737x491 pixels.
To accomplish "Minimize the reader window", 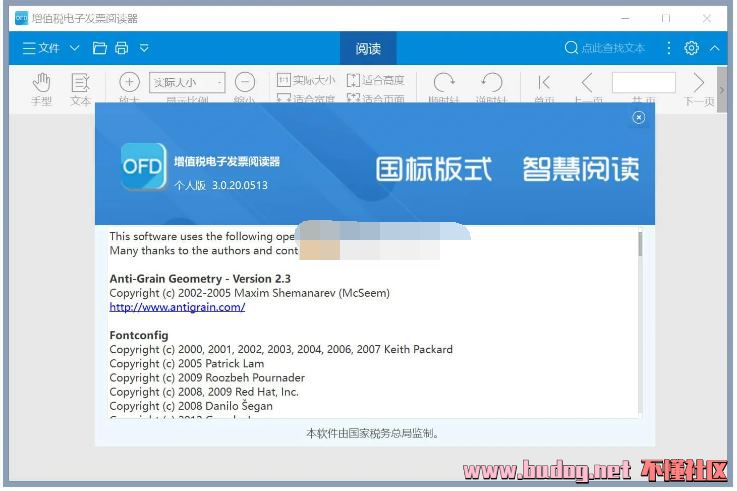I will point(625,18).
